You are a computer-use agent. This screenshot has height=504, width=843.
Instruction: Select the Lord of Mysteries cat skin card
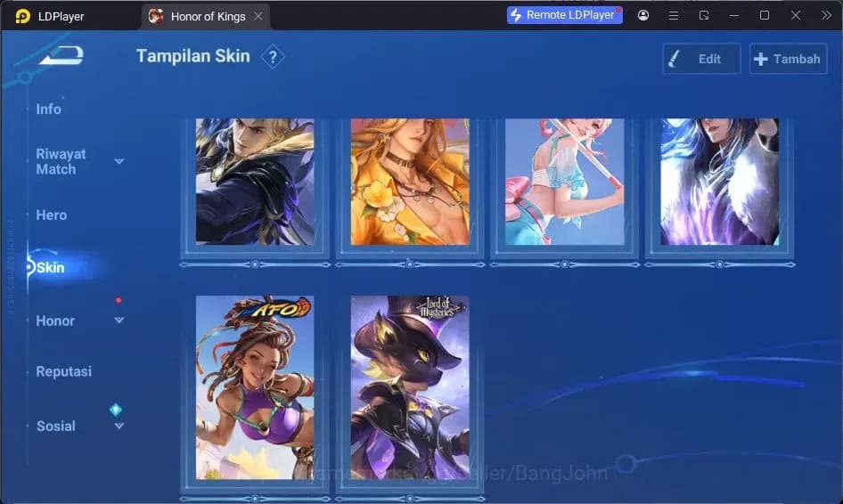click(x=410, y=387)
